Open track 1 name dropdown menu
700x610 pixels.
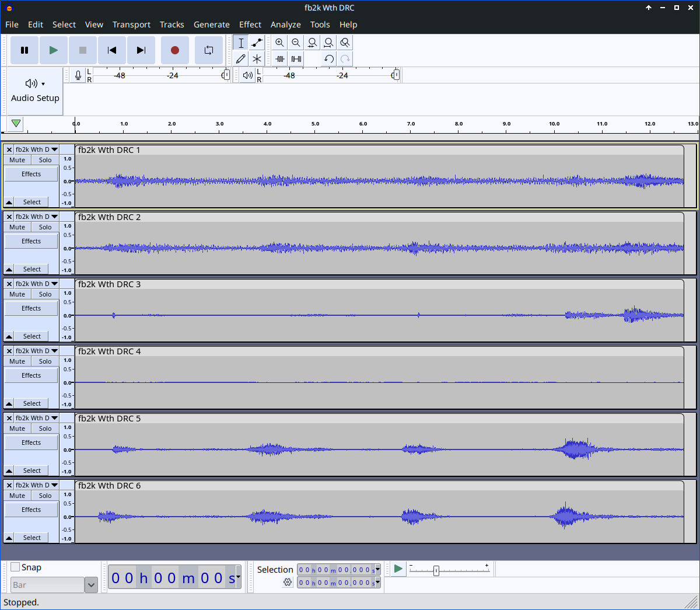[x=36, y=149]
